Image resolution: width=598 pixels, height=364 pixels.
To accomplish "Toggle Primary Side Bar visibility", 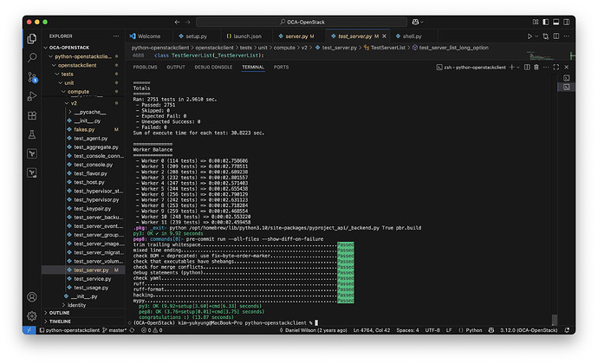I will click(x=546, y=22).
